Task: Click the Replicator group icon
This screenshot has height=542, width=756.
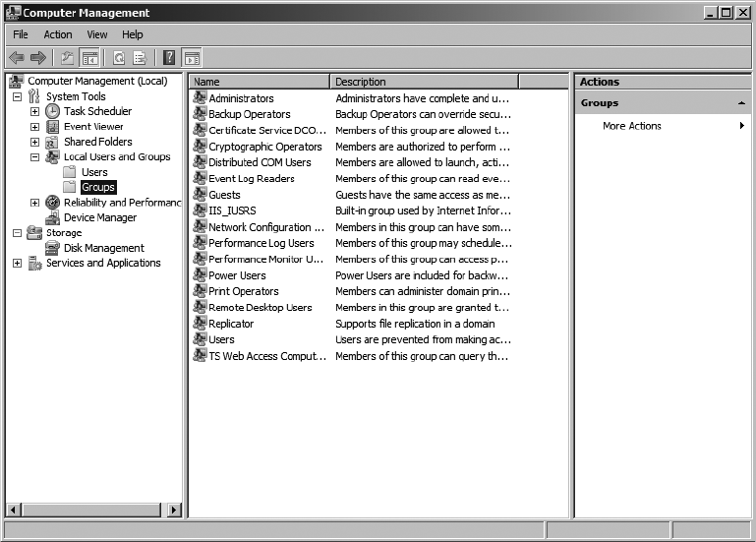Action: (201, 324)
